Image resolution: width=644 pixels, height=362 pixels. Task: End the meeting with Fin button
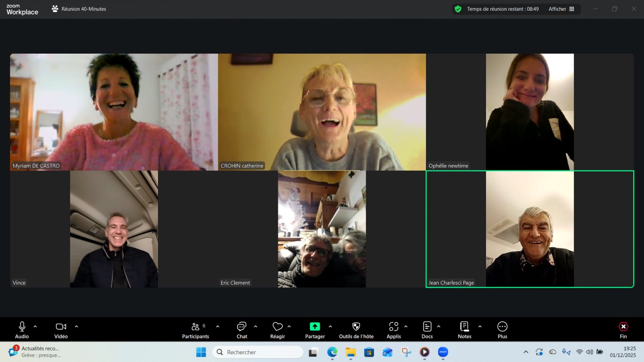(623, 330)
